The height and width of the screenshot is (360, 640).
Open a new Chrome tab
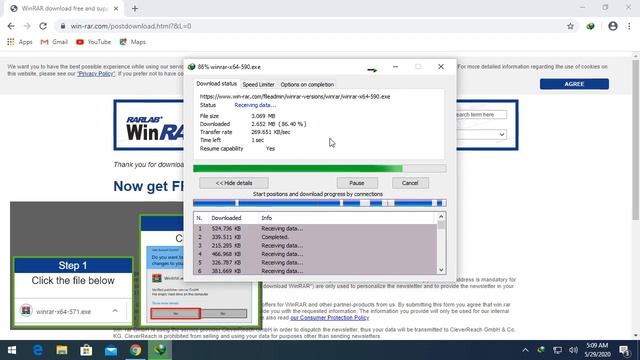pyautogui.click(x=135, y=8)
